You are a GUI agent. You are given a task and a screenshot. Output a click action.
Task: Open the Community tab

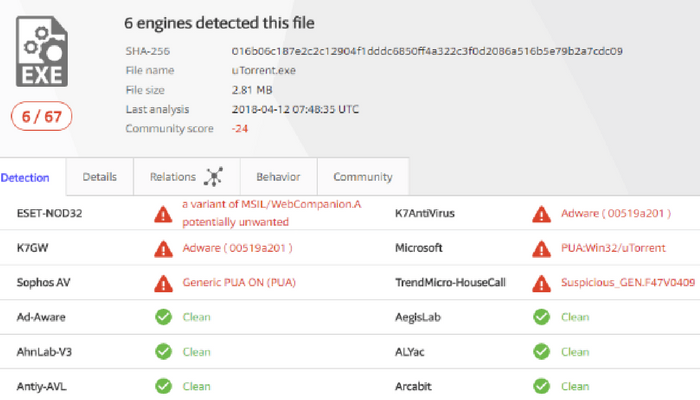(x=363, y=177)
